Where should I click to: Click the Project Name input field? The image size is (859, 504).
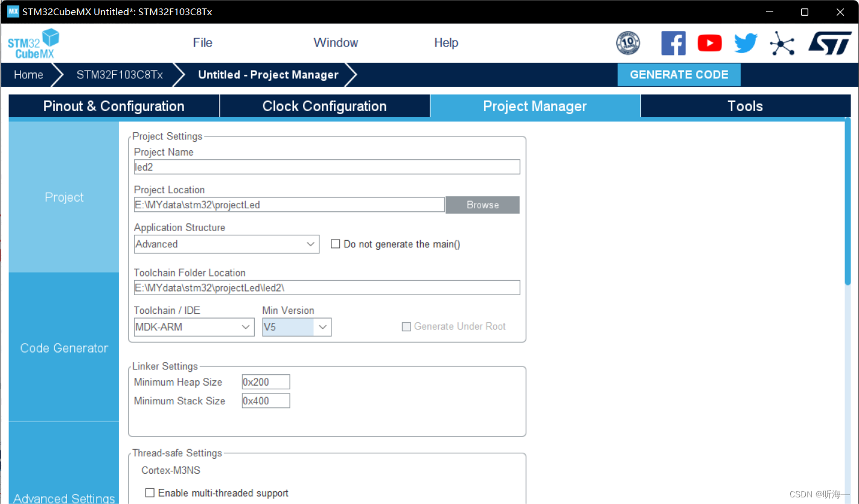point(327,167)
